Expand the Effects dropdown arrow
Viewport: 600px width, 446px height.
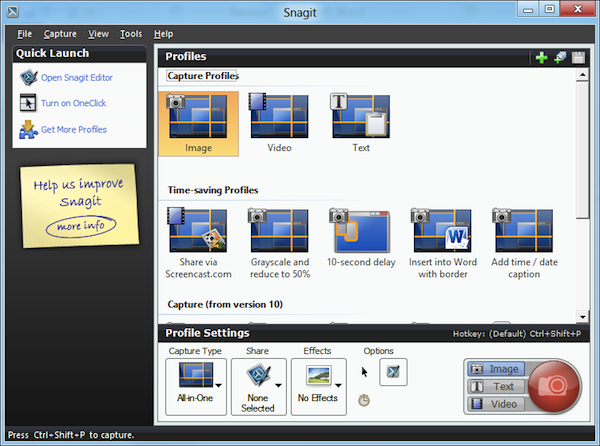[x=338, y=386]
